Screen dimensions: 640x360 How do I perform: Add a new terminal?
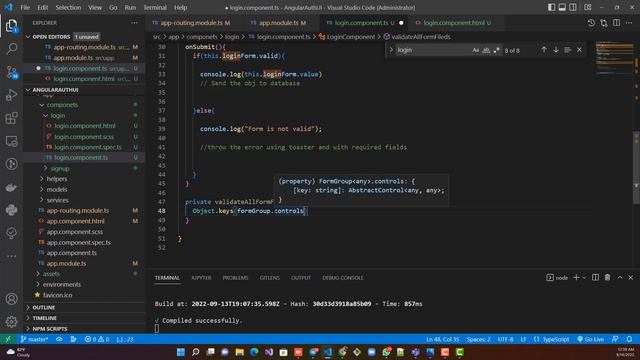pos(576,278)
